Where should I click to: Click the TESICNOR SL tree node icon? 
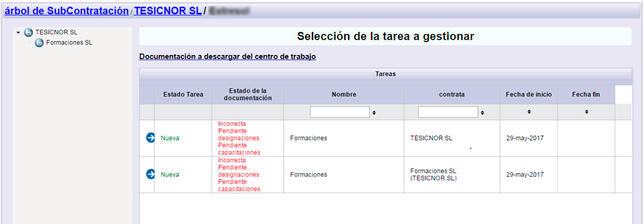29,32
